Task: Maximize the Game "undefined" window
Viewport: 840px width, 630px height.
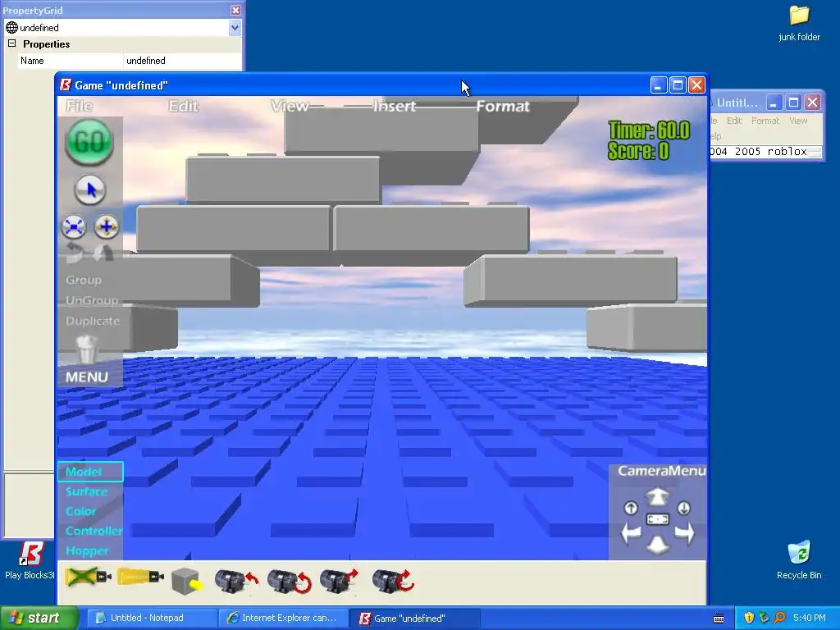Action: [x=678, y=85]
